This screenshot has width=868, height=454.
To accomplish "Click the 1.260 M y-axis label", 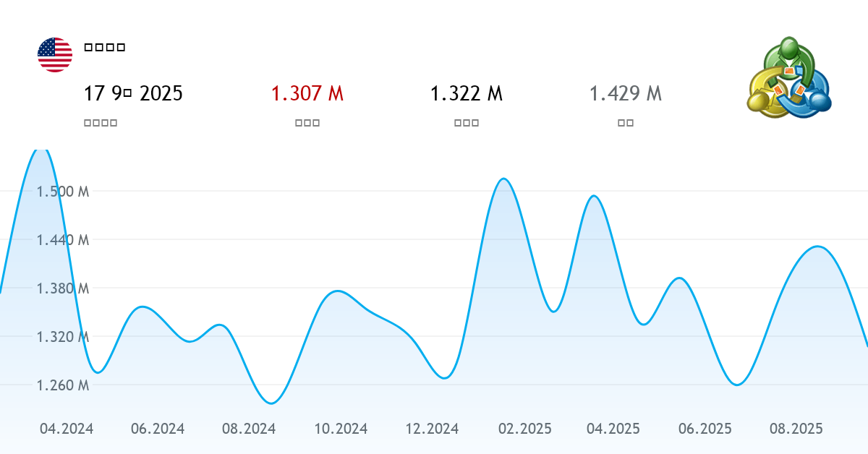I will 63,385.
